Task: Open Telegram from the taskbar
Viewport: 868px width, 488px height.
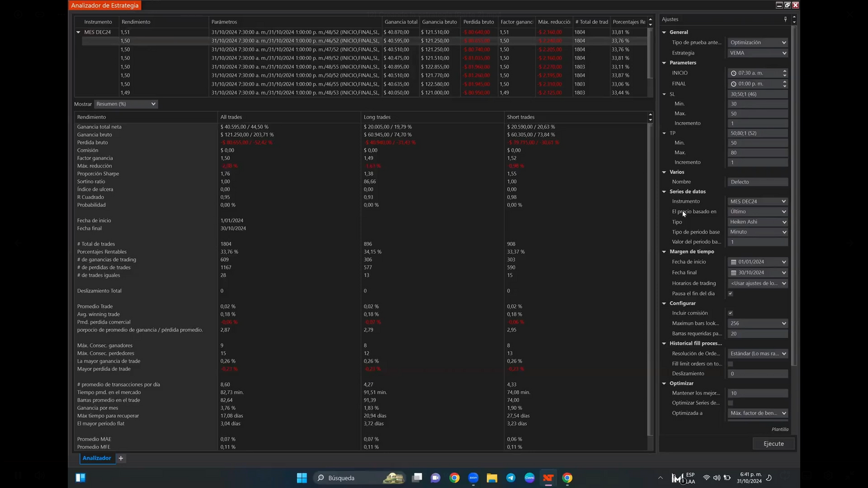Action: tap(511, 478)
